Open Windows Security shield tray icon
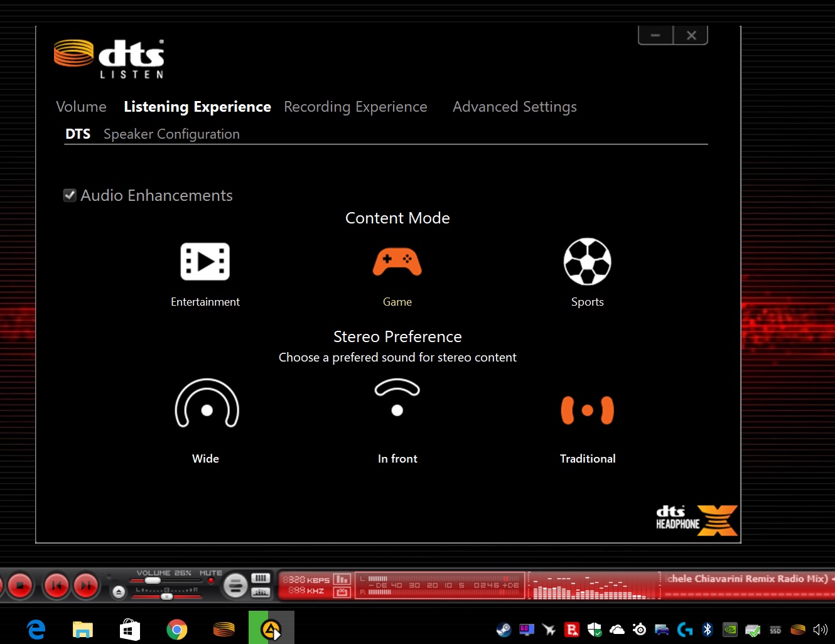Screen dimensions: 835x644 click(595, 630)
